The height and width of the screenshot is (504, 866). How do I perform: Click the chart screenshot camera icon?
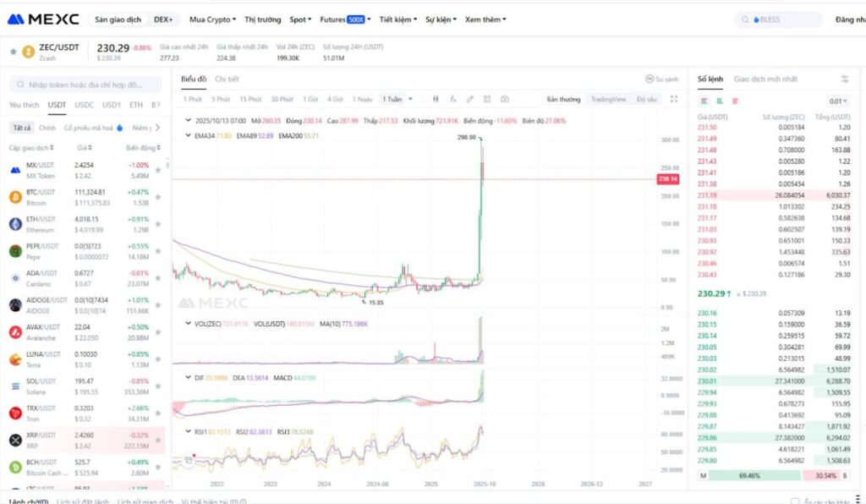[504, 99]
